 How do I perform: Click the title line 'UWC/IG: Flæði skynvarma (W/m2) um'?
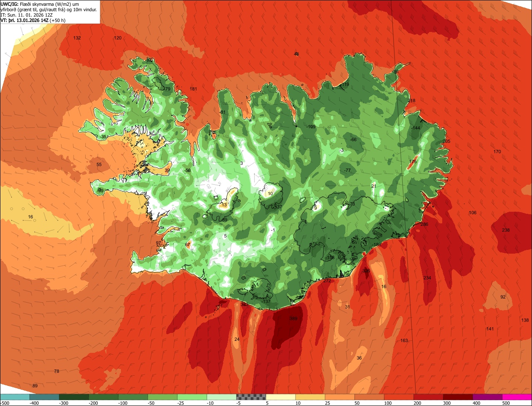click(x=39, y=3)
